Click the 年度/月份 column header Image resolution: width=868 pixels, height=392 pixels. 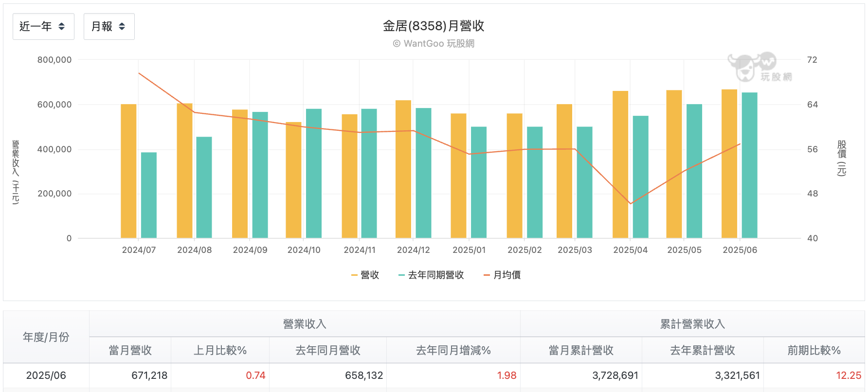[46, 337]
